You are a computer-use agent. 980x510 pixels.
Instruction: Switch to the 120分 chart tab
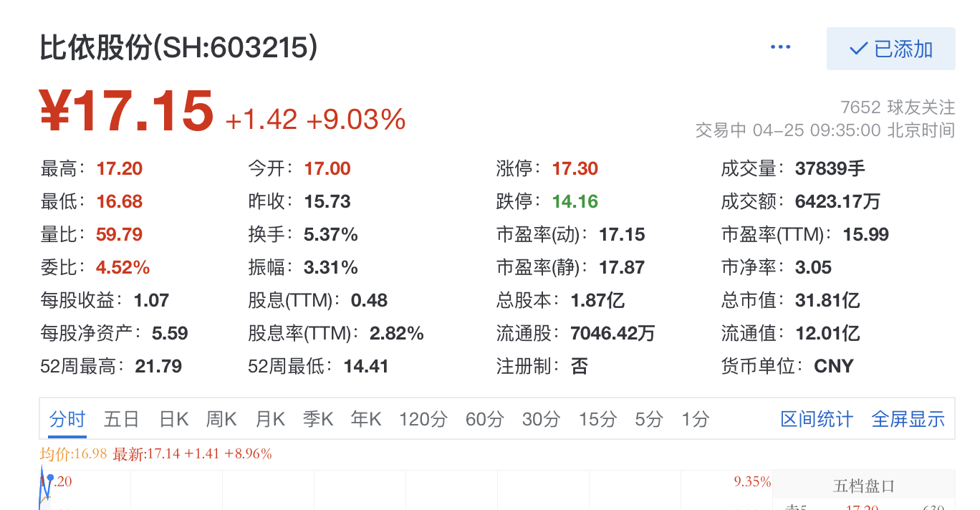tap(423, 419)
